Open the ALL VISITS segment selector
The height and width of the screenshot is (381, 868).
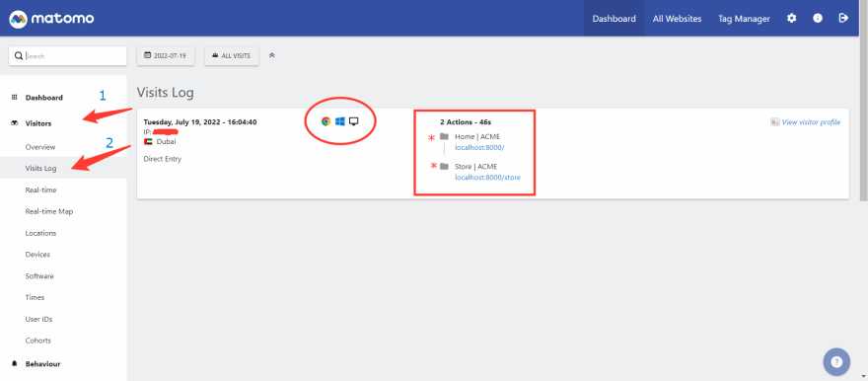pos(232,56)
